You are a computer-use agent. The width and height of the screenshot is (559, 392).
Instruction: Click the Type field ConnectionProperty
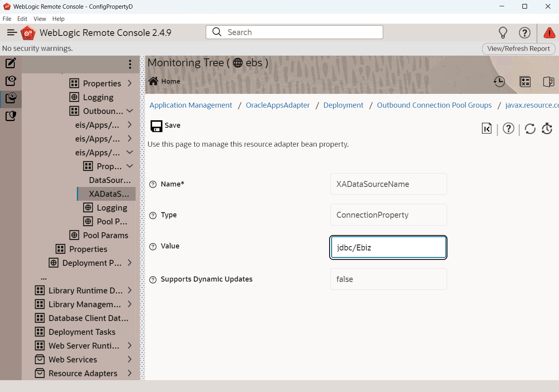pos(388,215)
